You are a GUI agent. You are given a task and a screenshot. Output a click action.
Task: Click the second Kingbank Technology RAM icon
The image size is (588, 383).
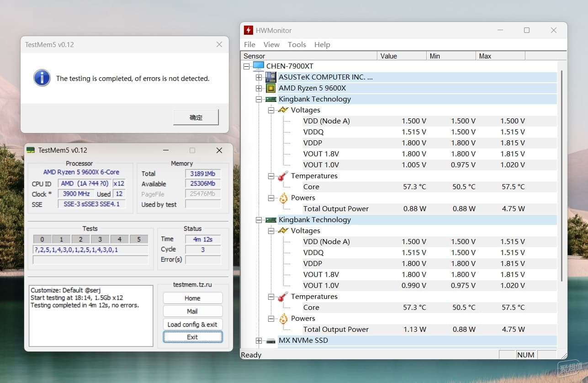tap(271, 220)
